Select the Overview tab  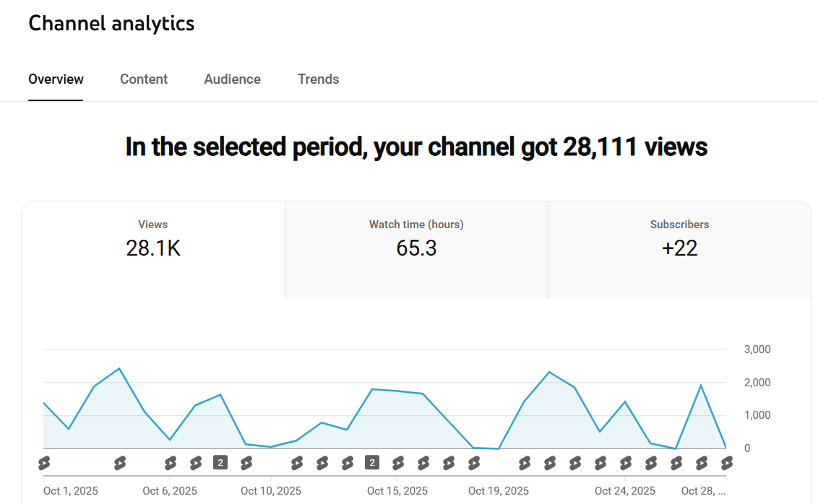coord(56,79)
